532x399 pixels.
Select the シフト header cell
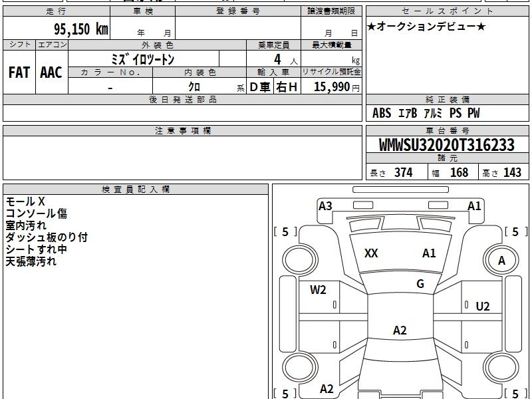tap(19, 45)
